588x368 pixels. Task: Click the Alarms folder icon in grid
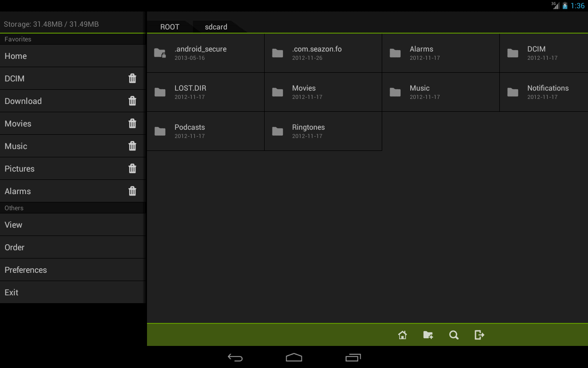[395, 53]
